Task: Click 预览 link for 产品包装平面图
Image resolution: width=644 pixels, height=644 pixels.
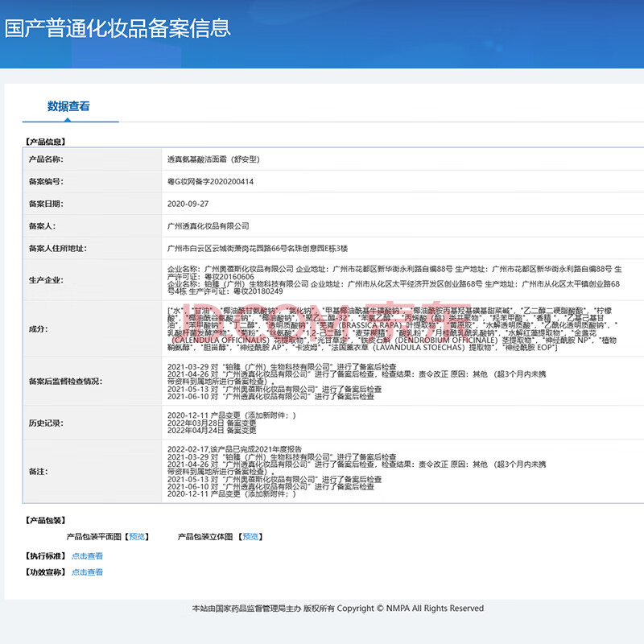Action: [x=138, y=536]
